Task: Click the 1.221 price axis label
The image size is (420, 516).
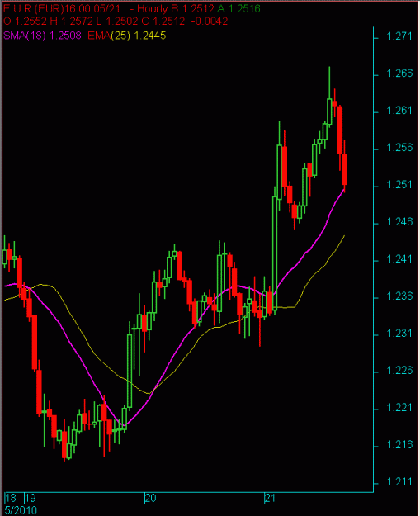Action: (x=399, y=408)
